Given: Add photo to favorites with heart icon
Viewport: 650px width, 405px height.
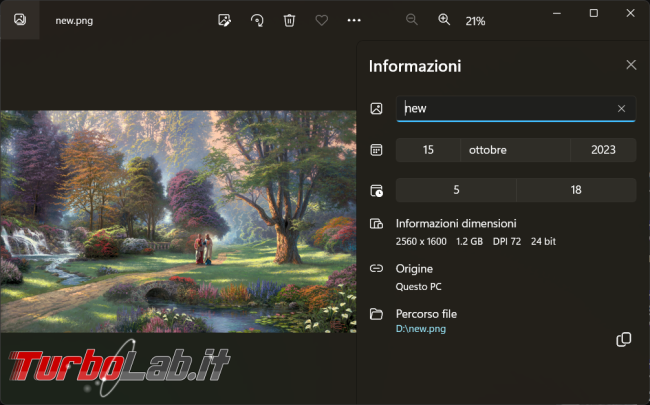Looking at the screenshot, I should pos(322,20).
